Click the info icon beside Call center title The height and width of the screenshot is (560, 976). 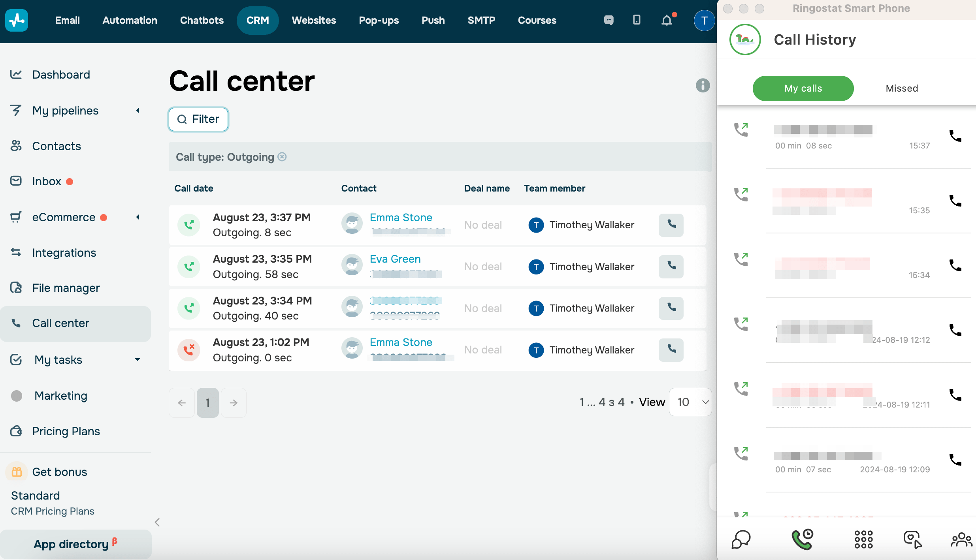pos(703,85)
